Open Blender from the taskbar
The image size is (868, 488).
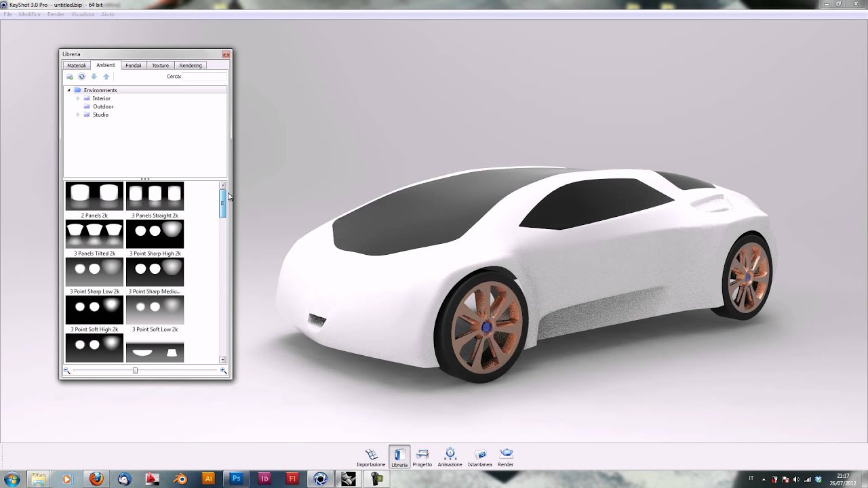180,479
